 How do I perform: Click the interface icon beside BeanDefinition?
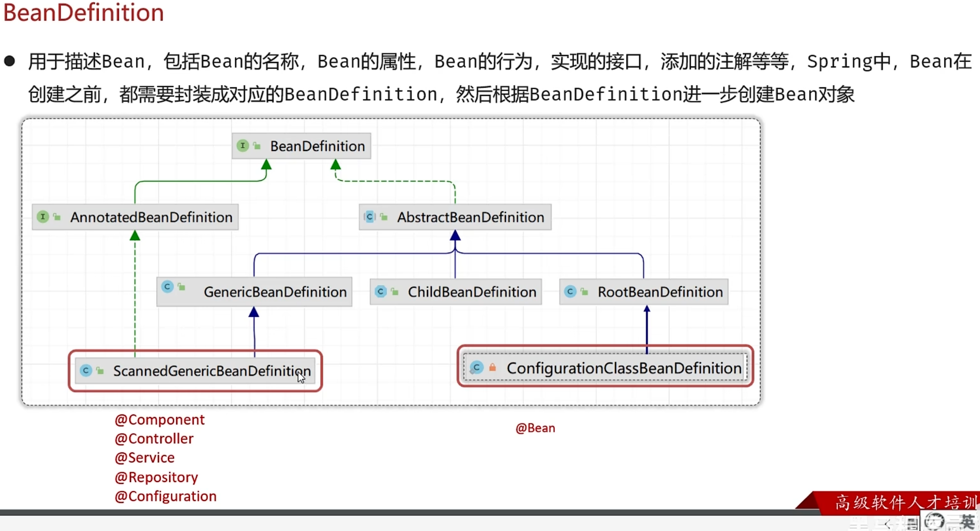click(x=242, y=146)
